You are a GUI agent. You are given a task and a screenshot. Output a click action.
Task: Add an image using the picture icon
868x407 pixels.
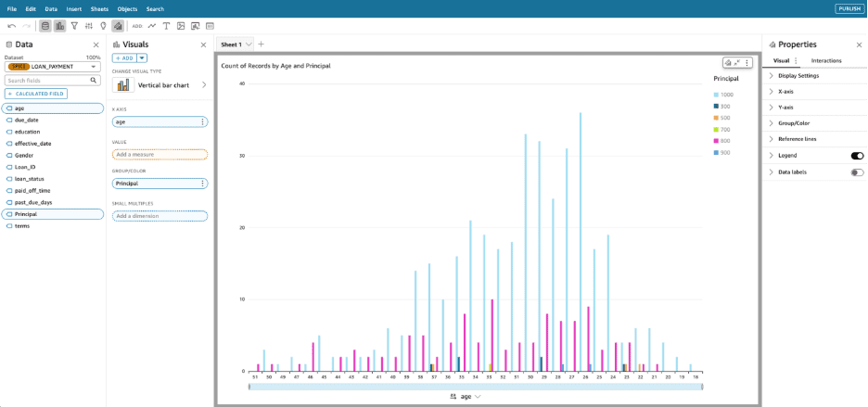click(181, 26)
